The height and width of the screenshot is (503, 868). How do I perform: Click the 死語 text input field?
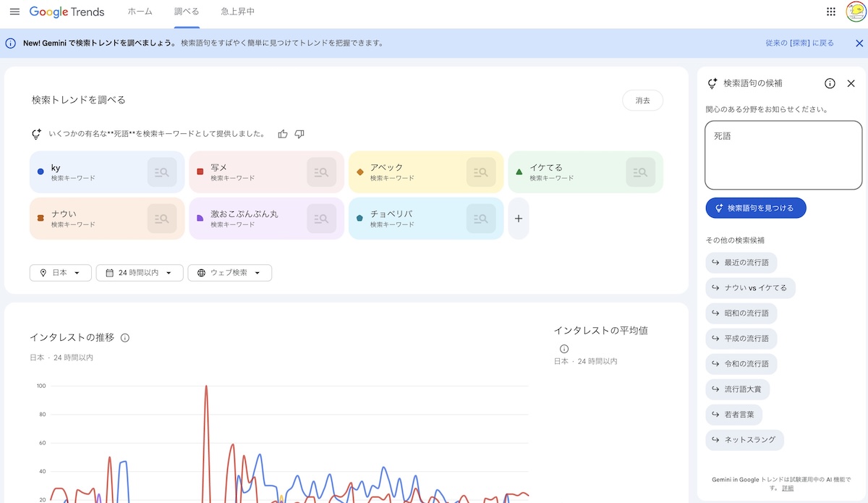(x=783, y=155)
